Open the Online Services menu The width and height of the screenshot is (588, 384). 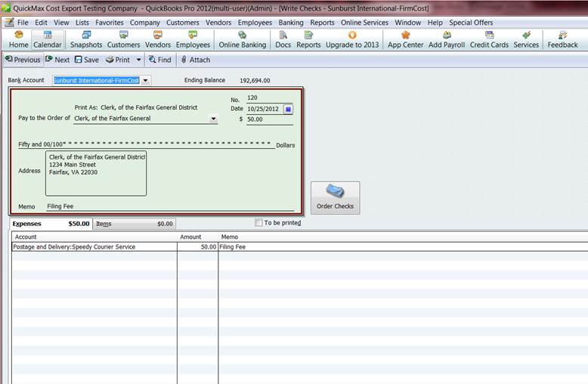pos(364,23)
